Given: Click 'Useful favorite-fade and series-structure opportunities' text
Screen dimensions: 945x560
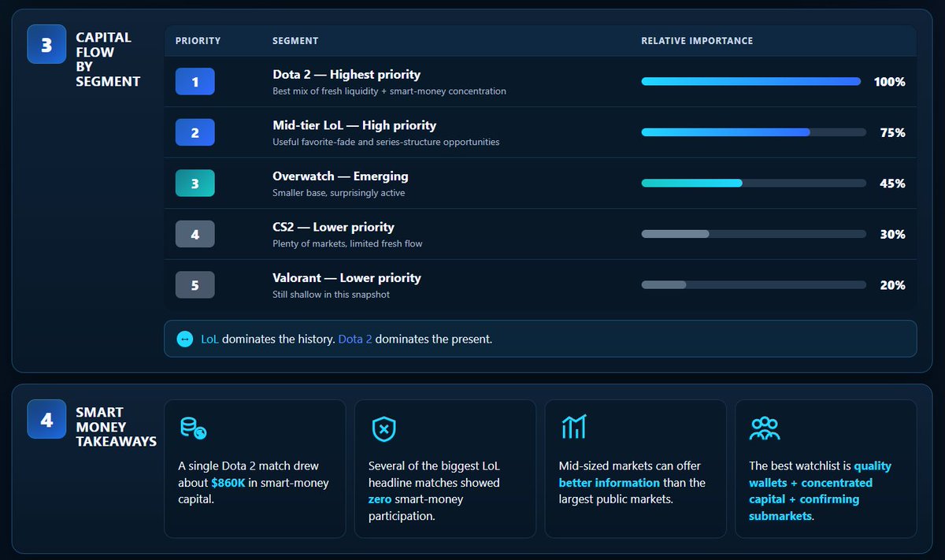Looking at the screenshot, I should 386,143.
